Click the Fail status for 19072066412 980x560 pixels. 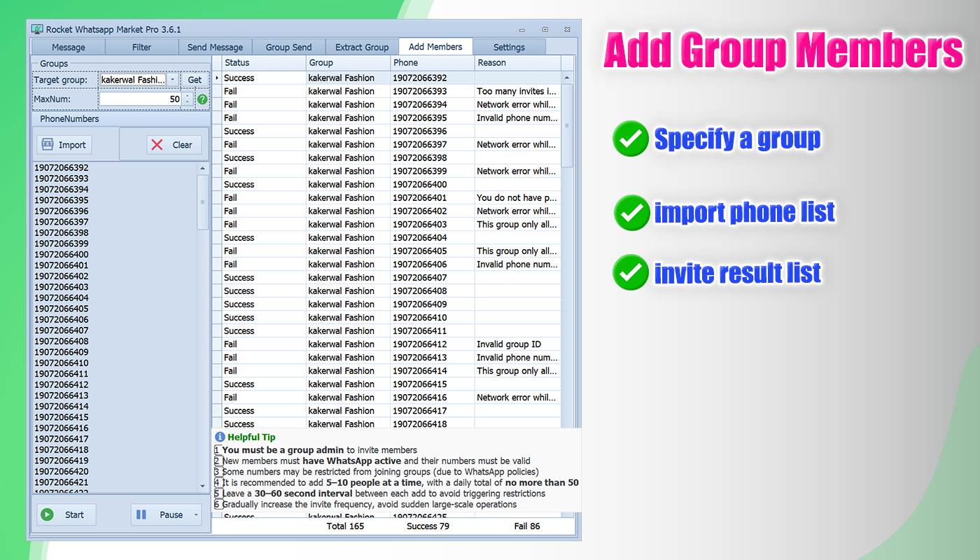pos(264,344)
